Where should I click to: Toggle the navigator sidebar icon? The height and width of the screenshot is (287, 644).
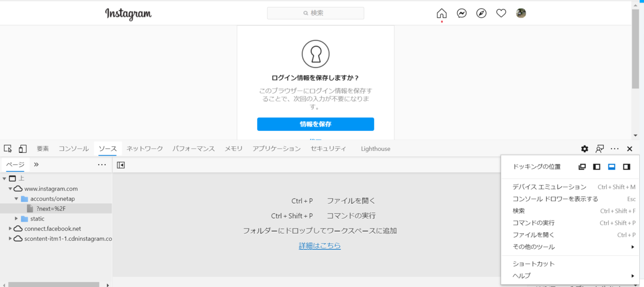coord(121,165)
